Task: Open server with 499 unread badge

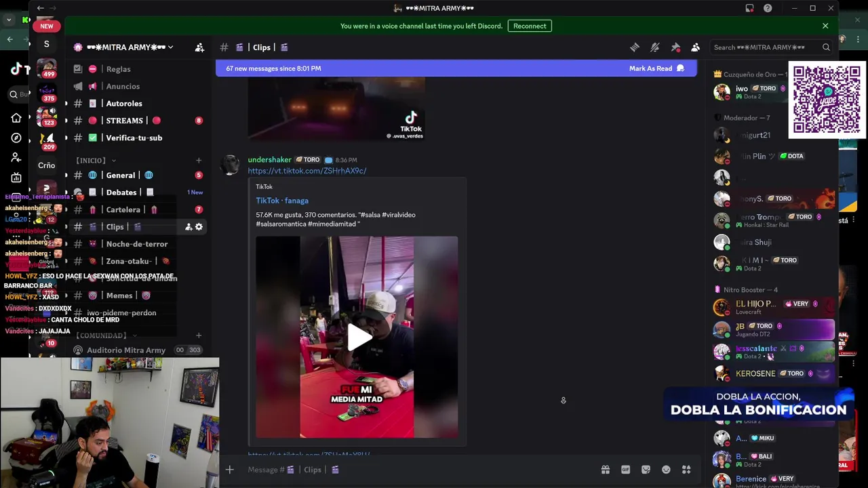Action: [x=47, y=68]
